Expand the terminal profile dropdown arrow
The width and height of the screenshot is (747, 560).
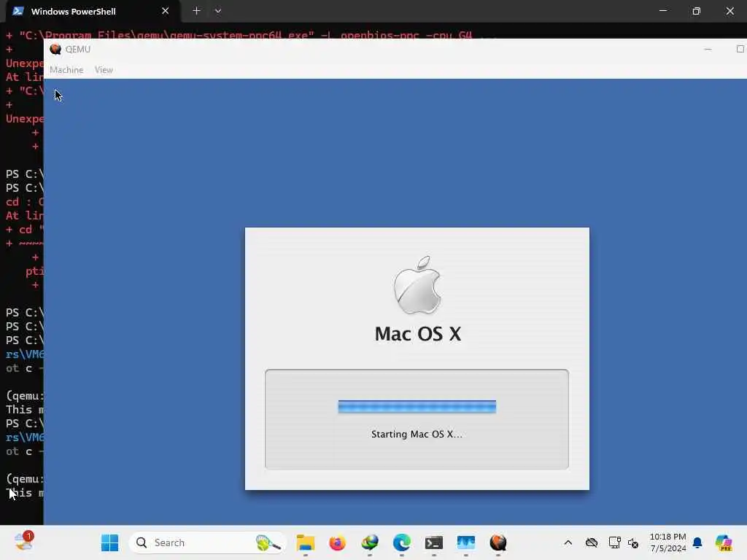click(217, 11)
